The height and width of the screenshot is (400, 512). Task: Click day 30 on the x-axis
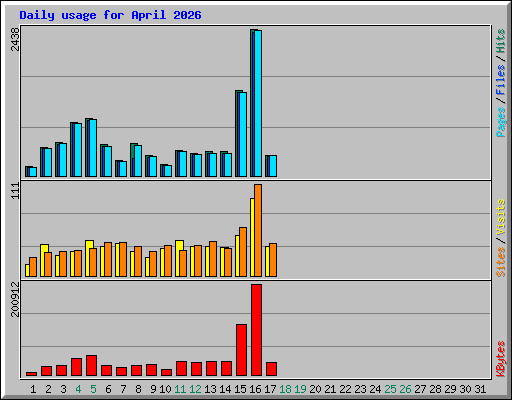(x=465, y=389)
